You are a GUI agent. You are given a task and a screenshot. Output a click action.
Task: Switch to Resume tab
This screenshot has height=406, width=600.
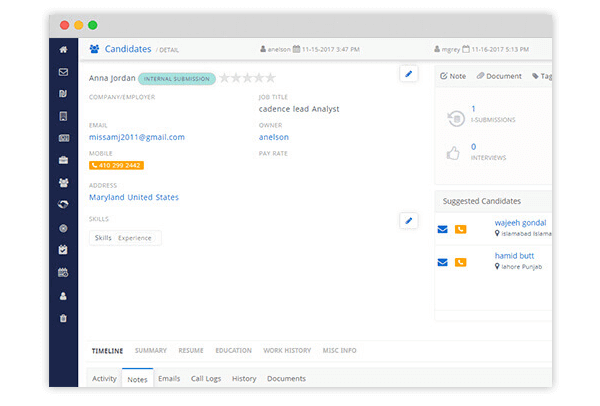pyautogui.click(x=191, y=351)
